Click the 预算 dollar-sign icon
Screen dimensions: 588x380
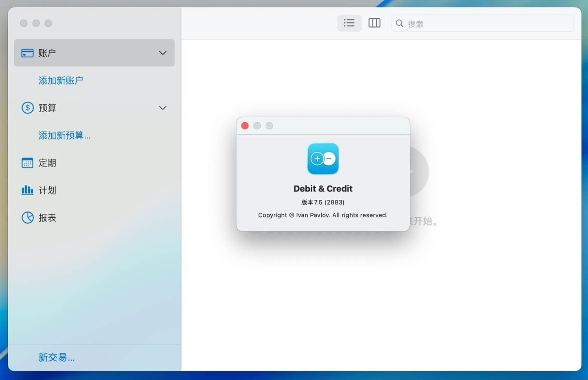(27, 108)
